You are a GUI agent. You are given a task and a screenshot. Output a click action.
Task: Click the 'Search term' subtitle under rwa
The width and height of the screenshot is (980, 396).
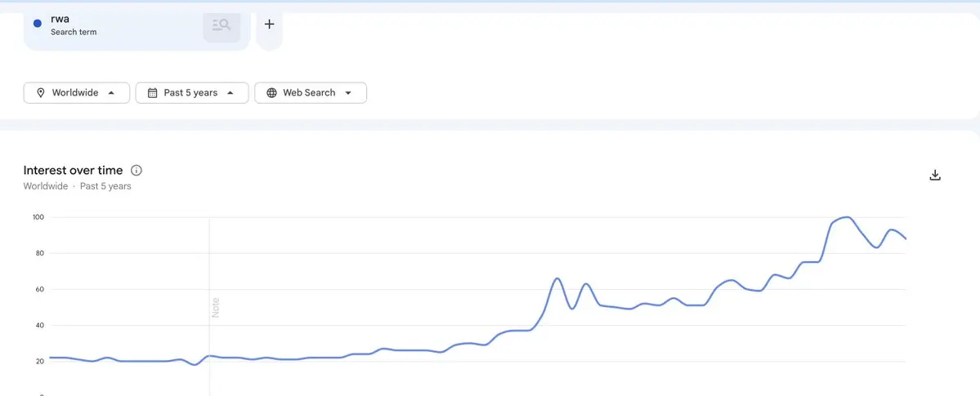coord(74,33)
